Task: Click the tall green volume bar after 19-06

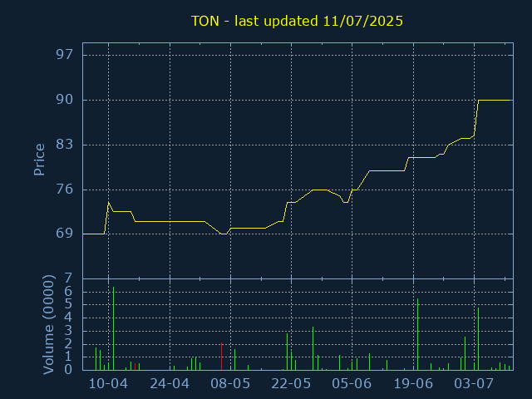Action: point(417,334)
